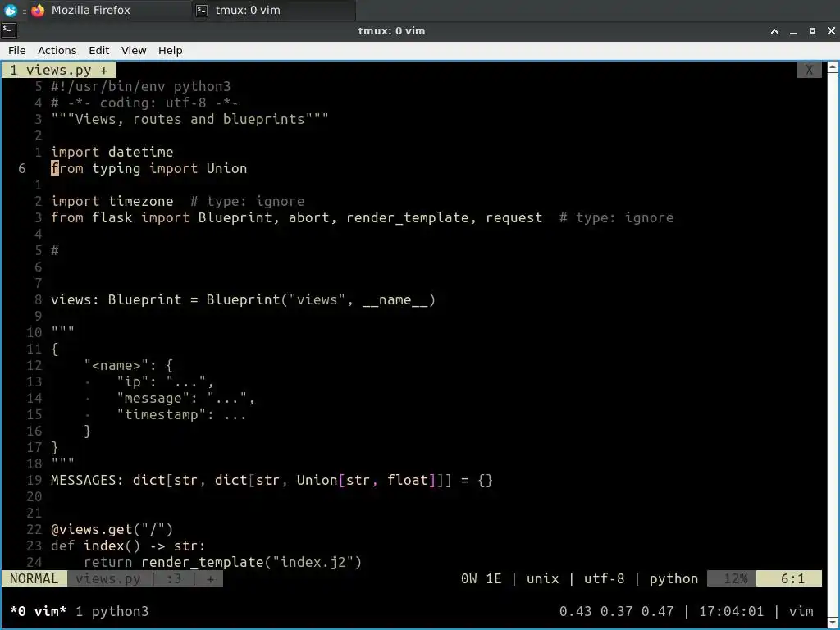Screen dimensions: 840x630
Task: Click 'python' filetype in statusline
Action: pyautogui.click(x=673, y=578)
